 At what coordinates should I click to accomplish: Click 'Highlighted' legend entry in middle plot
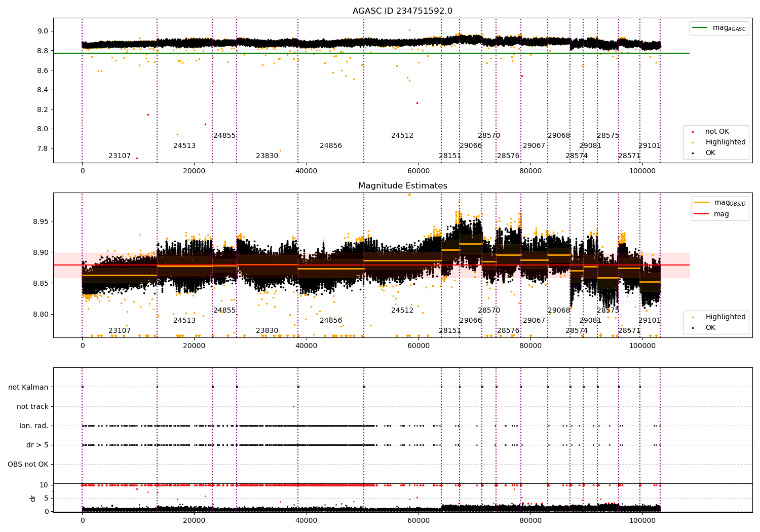718,317
